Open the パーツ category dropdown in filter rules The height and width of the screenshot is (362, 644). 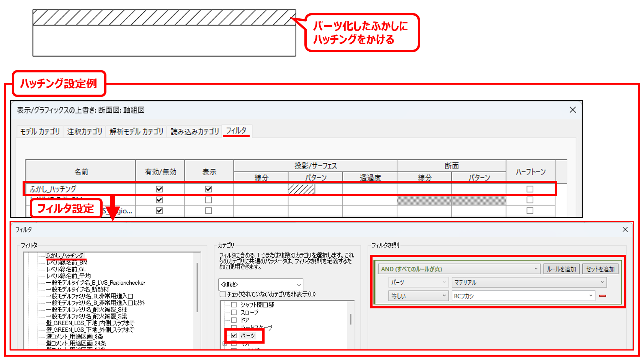(x=418, y=282)
